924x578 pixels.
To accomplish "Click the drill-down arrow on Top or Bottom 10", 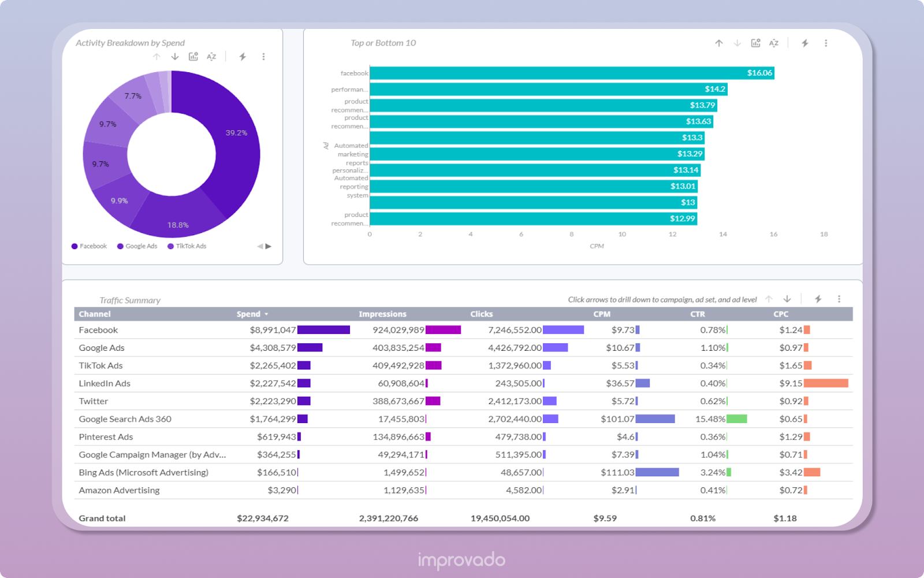I will [737, 43].
